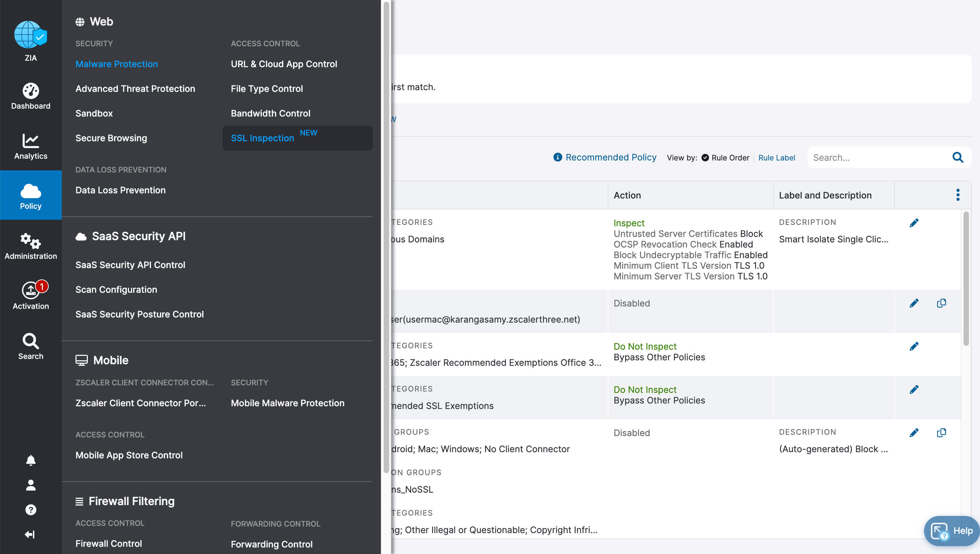Click the notifications bell icon
The width and height of the screenshot is (980, 554).
point(31,460)
